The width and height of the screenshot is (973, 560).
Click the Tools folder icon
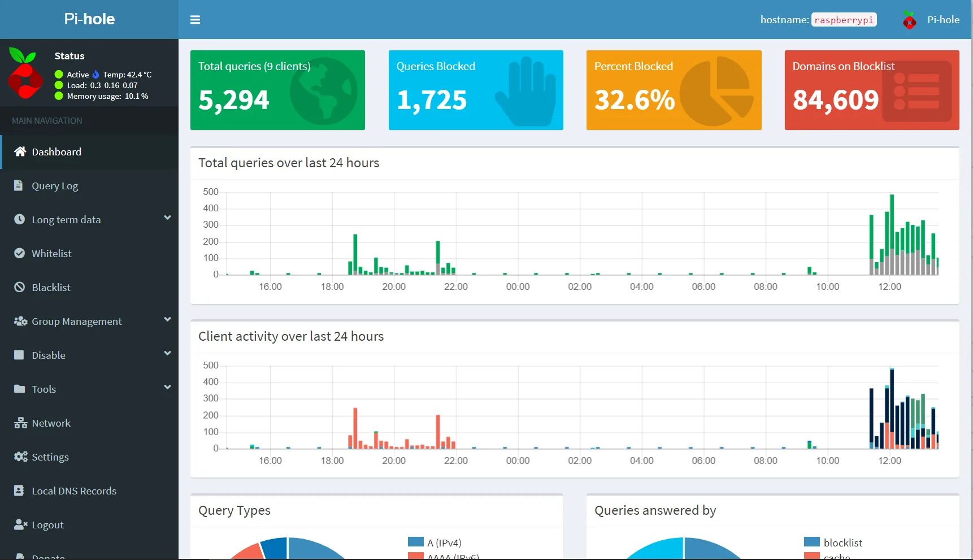19,389
